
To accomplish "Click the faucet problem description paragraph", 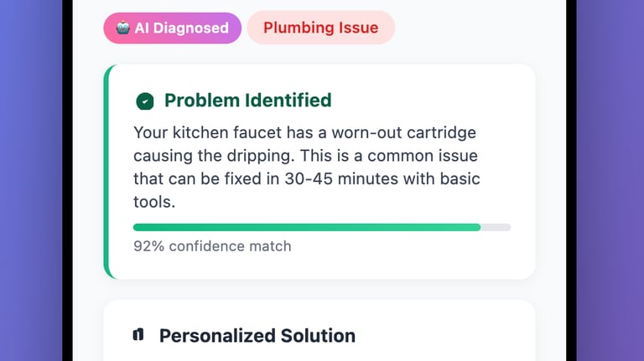I will pos(308,168).
